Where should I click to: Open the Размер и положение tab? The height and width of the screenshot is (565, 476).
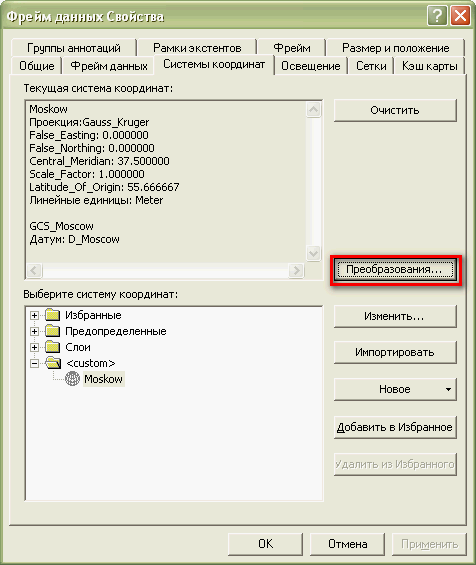[x=395, y=48]
